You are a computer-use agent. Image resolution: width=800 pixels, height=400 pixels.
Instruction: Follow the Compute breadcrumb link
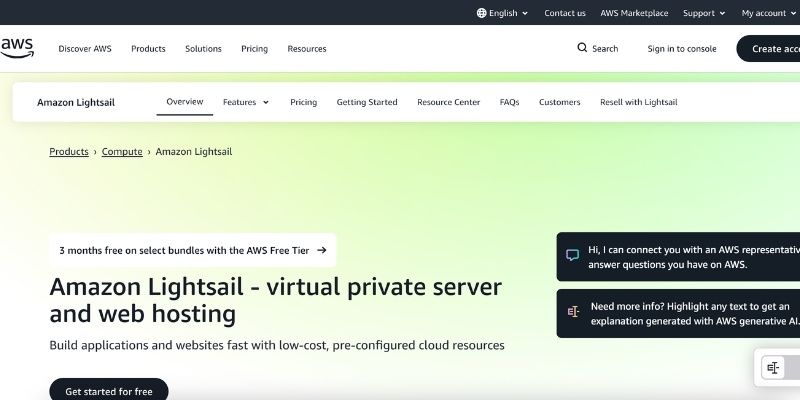pos(122,152)
